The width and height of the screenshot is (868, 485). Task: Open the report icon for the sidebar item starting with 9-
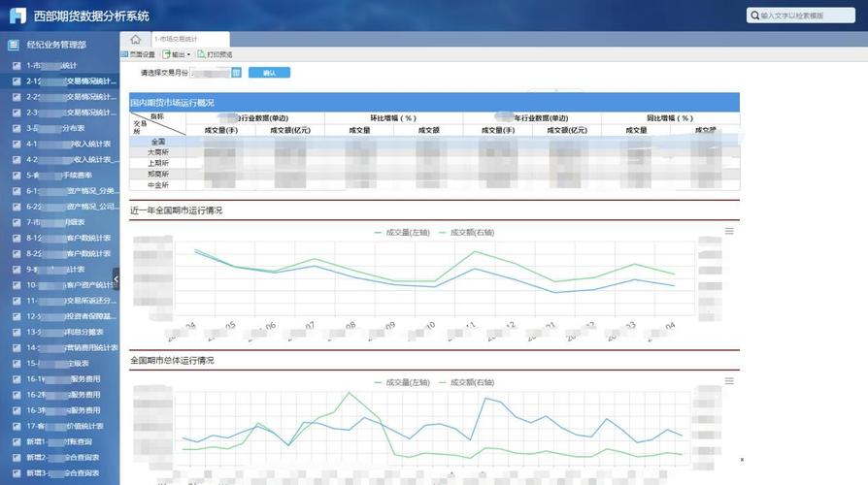[x=17, y=270]
